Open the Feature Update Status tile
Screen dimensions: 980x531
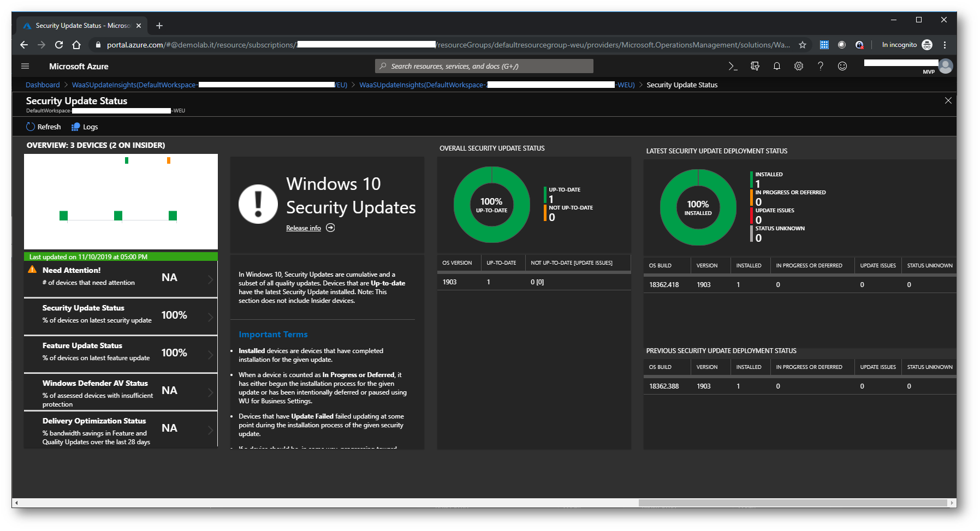121,354
